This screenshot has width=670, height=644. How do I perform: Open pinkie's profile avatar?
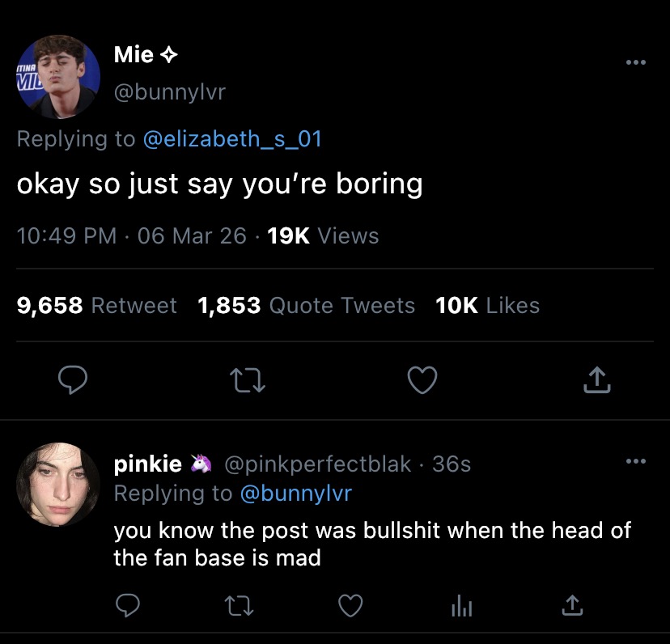(57, 484)
